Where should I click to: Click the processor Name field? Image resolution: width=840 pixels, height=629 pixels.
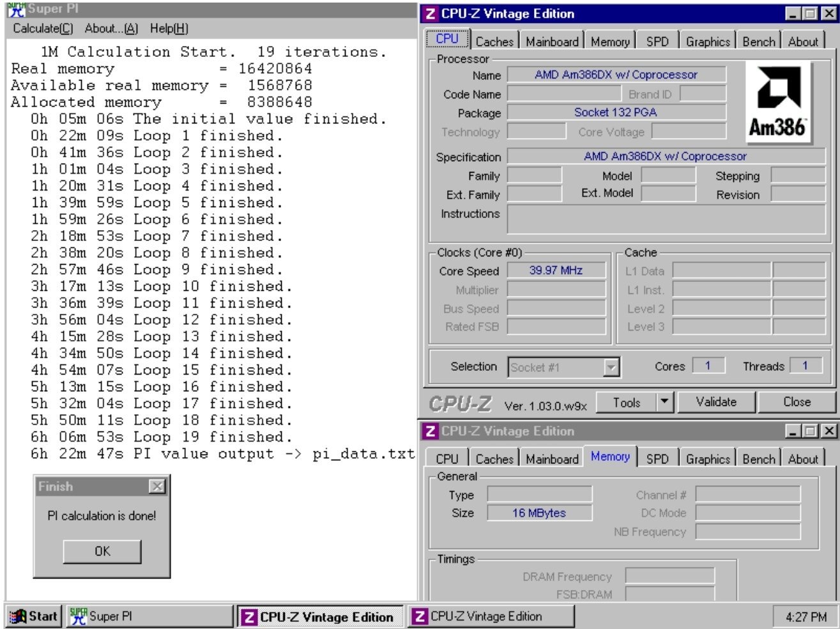pyautogui.click(x=616, y=75)
